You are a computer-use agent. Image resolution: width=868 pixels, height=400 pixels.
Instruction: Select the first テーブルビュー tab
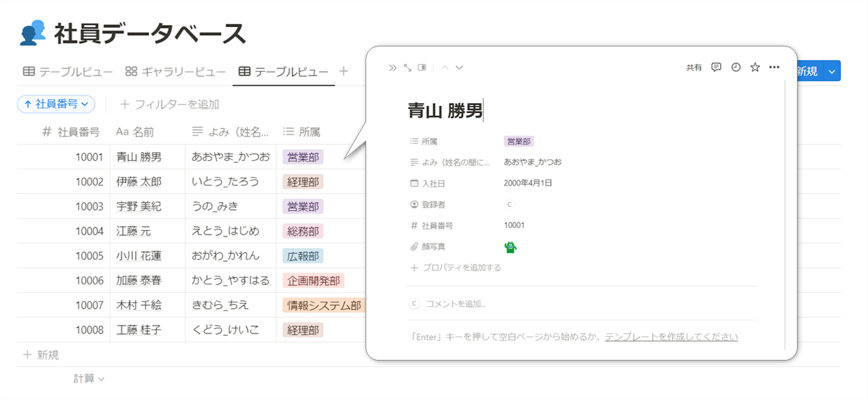tap(68, 72)
